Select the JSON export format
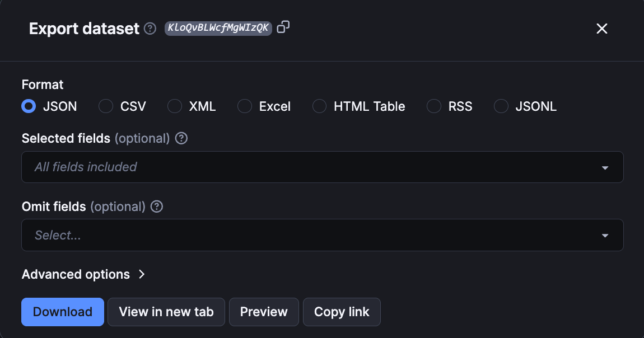The width and height of the screenshot is (644, 338). coord(29,106)
